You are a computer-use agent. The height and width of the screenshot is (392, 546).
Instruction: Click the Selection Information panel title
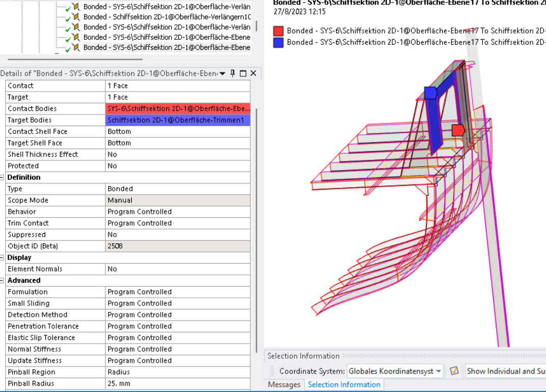303,356
